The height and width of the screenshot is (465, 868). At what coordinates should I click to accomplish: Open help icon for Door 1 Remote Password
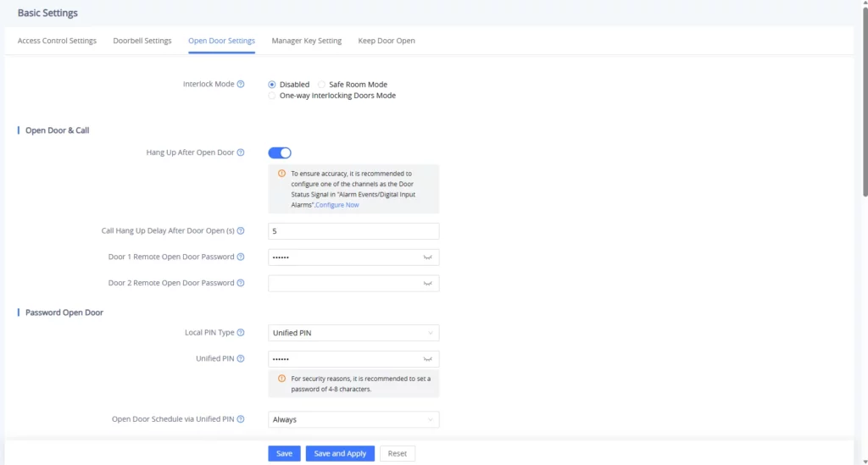[241, 257]
